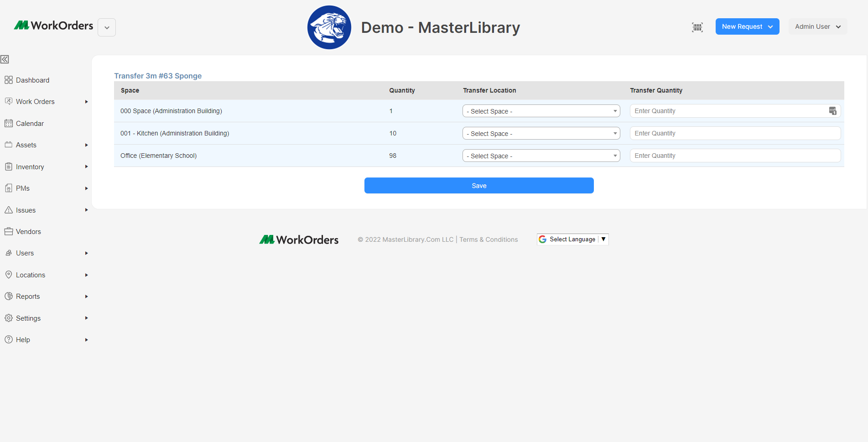Click the Calendar icon in sidebar
The width and height of the screenshot is (868, 442).
click(8, 123)
